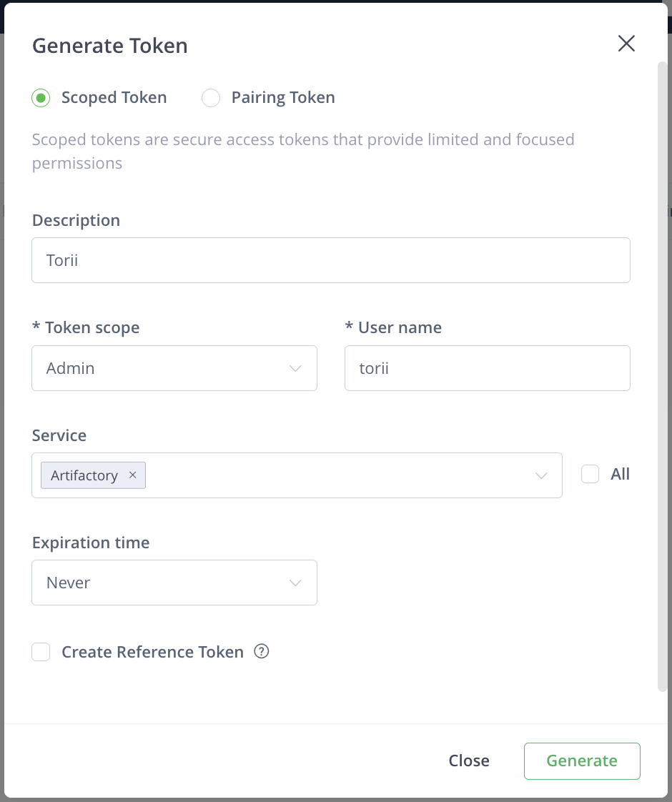Remove the Artifactory service tag
Viewport: 672px width, 802px height.
pyautogui.click(x=132, y=475)
